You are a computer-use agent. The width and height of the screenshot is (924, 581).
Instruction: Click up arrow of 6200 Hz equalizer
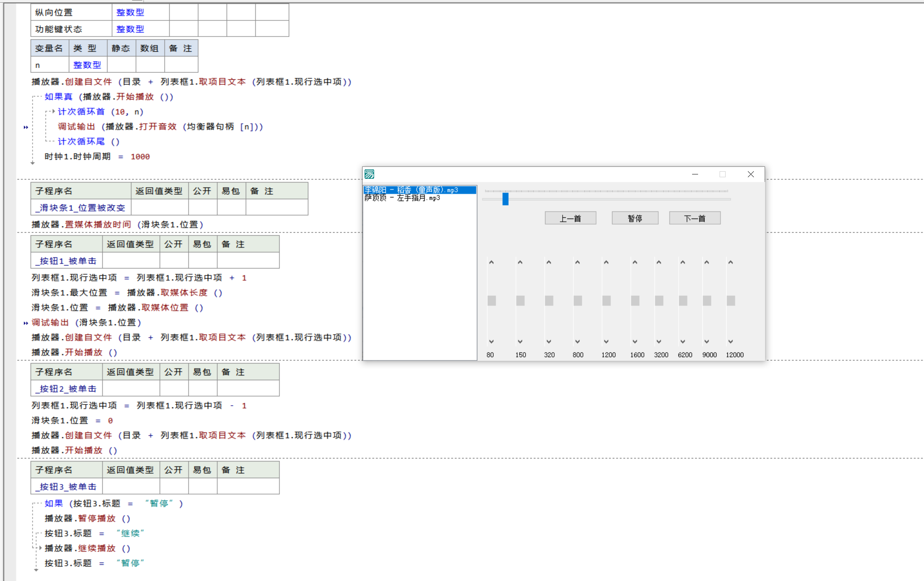tap(683, 262)
